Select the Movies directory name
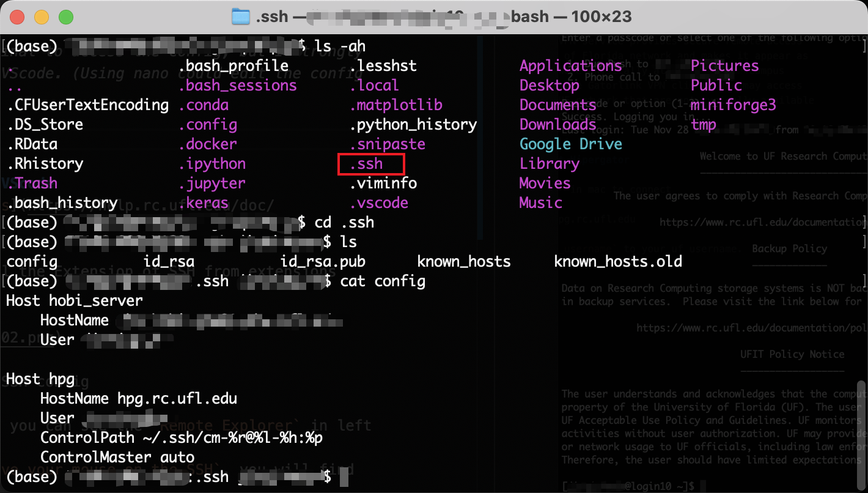The image size is (868, 493). point(545,183)
